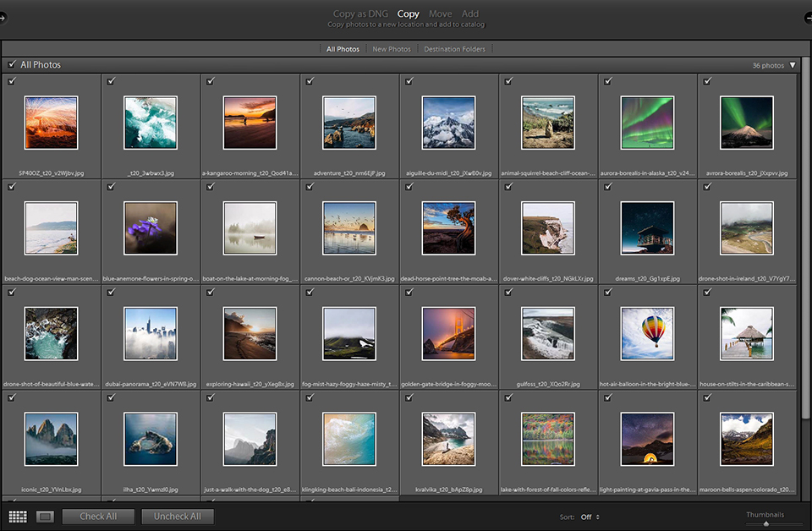This screenshot has width=812, height=531.
Task: Switch to grid view icon
Action: tap(18, 517)
